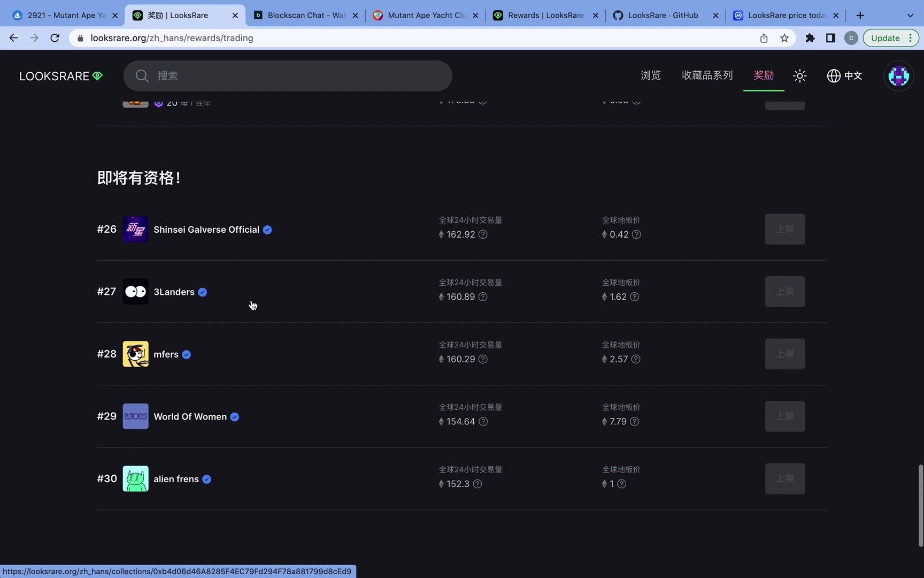
Task: Click 上架 button for mfers row
Action: click(784, 354)
